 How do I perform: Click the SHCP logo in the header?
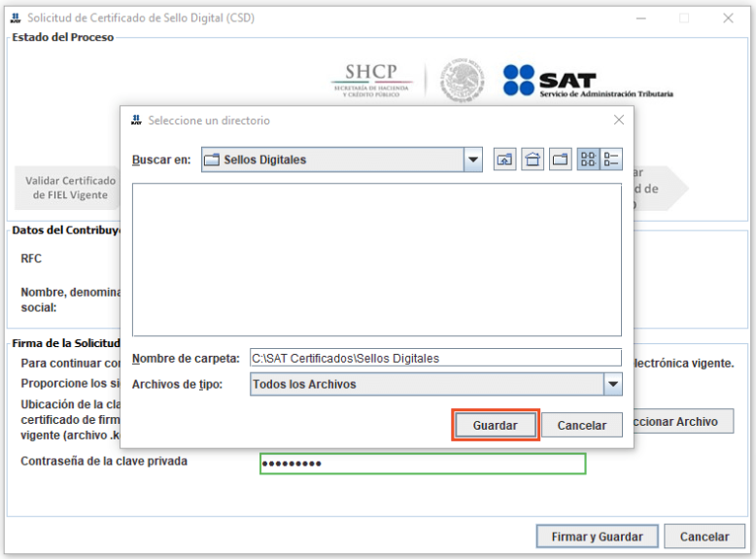click(377, 82)
